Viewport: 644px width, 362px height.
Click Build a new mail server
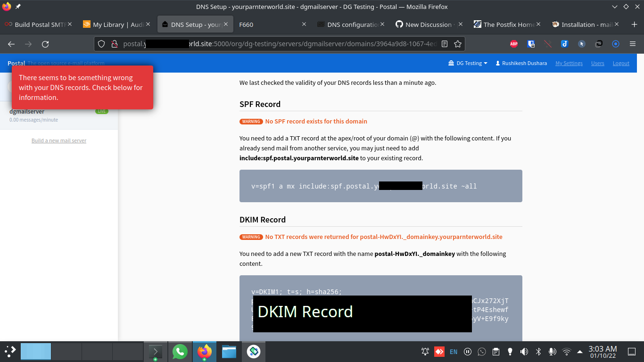coord(59,140)
